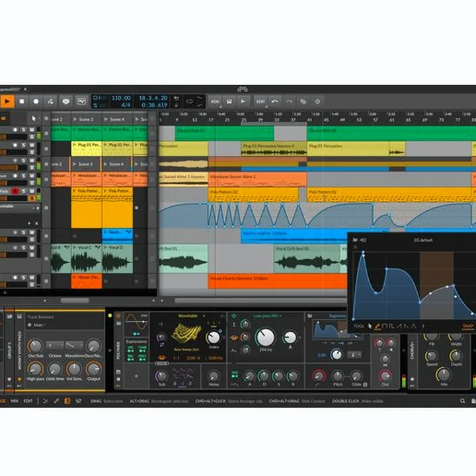The image size is (476, 476).
Task: Click the Save icon in the toolbar
Action: (229, 102)
